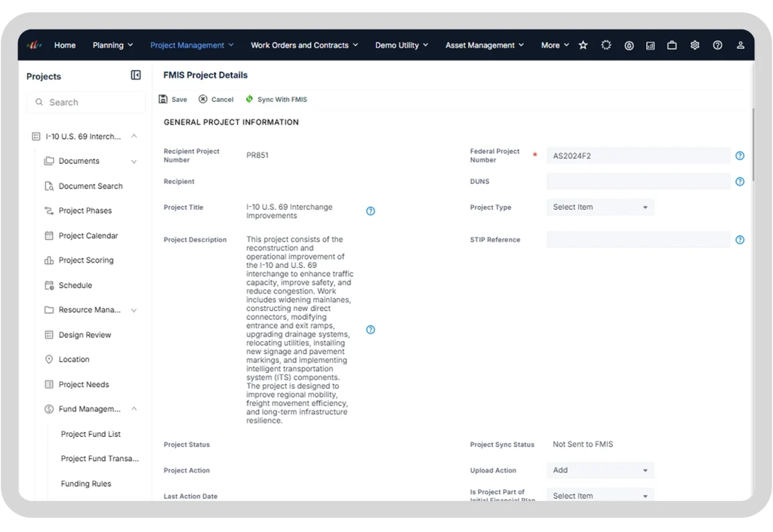Open the Asset Management menu

click(484, 45)
